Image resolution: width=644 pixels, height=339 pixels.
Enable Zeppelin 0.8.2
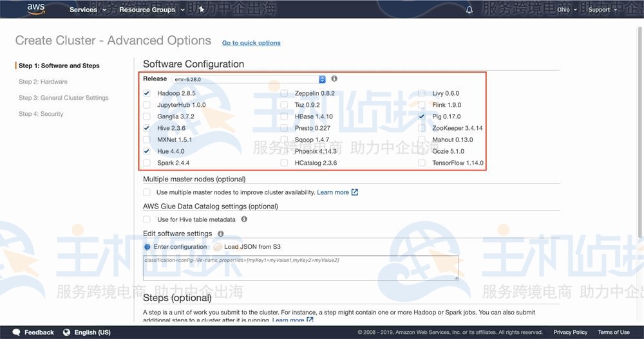click(x=284, y=93)
